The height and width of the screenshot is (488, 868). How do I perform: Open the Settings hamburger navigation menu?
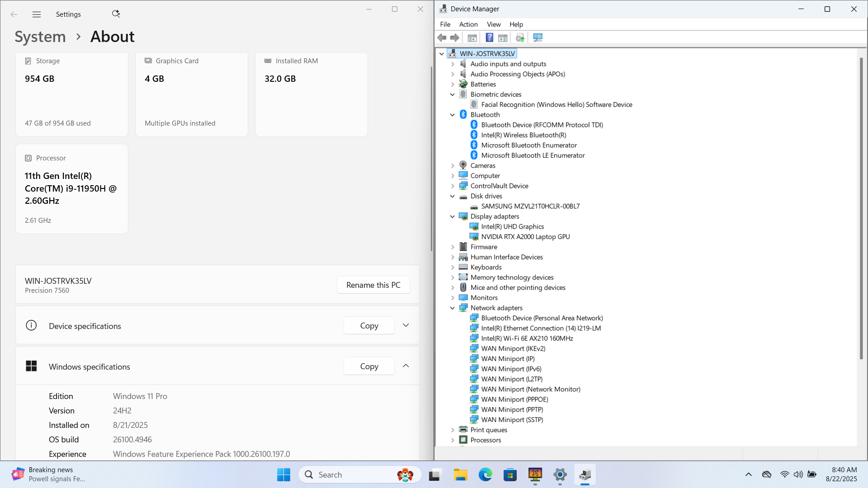pos(37,14)
